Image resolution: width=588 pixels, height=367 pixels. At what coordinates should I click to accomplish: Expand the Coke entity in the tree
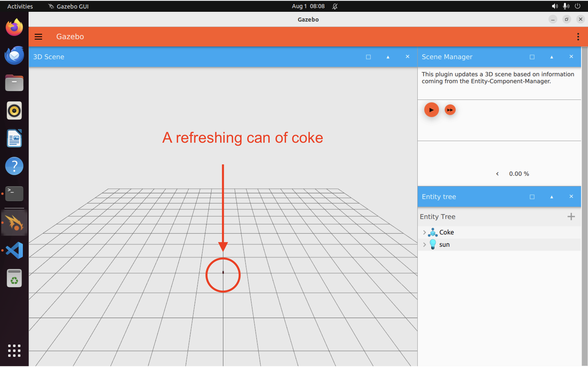click(x=424, y=232)
